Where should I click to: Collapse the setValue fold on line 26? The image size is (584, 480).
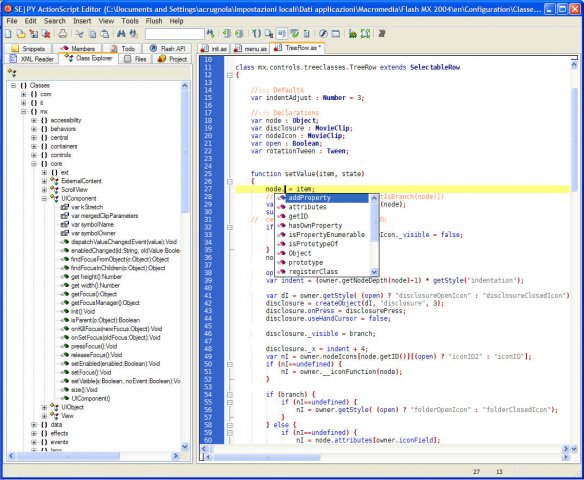tap(230, 182)
